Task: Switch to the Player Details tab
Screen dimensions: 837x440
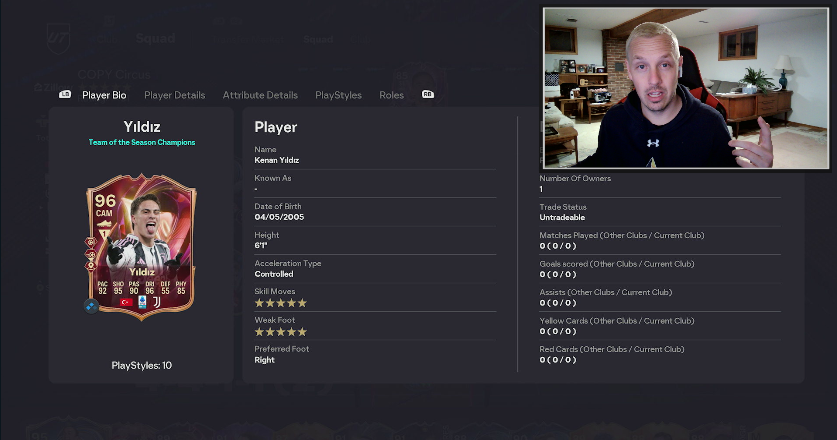Action: pyautogui.click(x=175, y=95)
